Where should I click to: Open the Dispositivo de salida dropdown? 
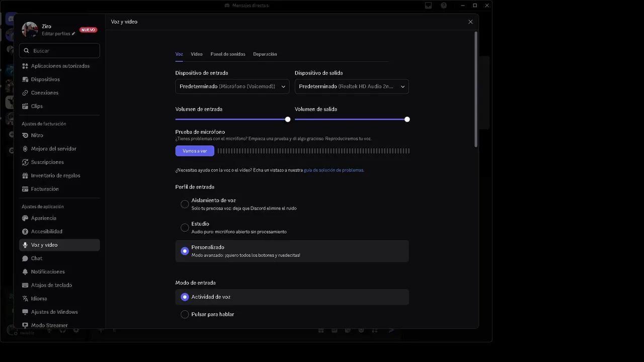tap(352, 86)
